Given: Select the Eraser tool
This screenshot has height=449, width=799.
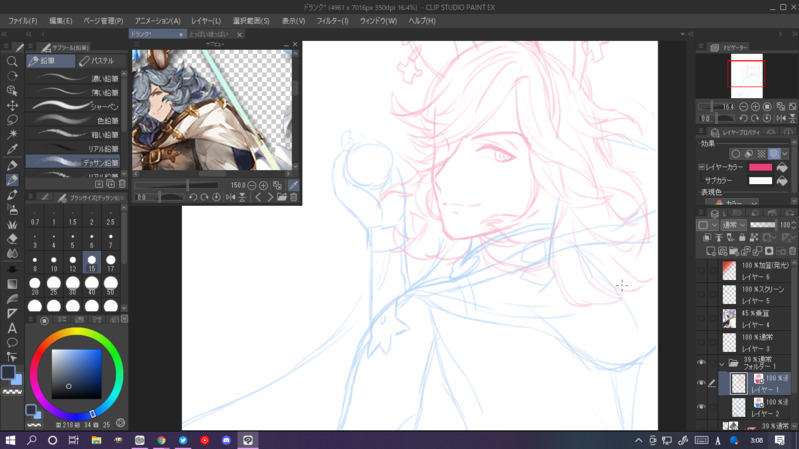Looking at the screenshot, I should pyautogui.click(x=12, y=239).
